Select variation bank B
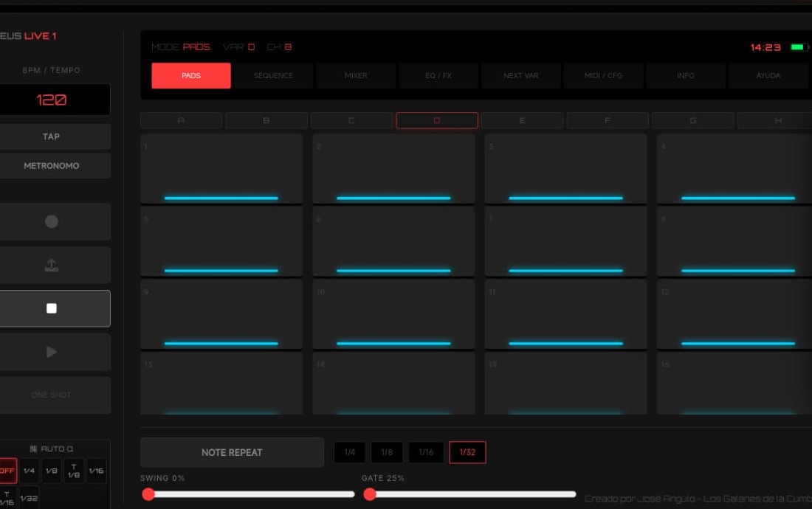 (266, 120)
